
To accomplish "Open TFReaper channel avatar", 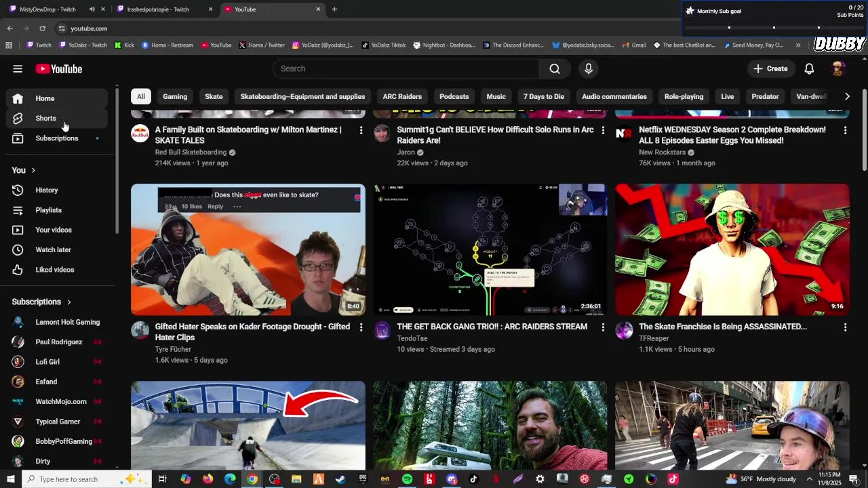I will (x=624, y=330).
